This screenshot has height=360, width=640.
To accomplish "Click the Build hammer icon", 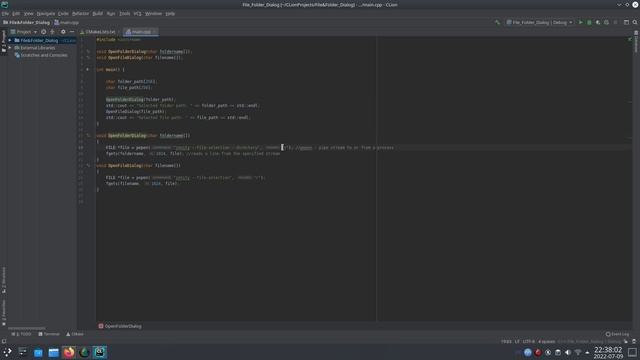I will click(497, 22).
